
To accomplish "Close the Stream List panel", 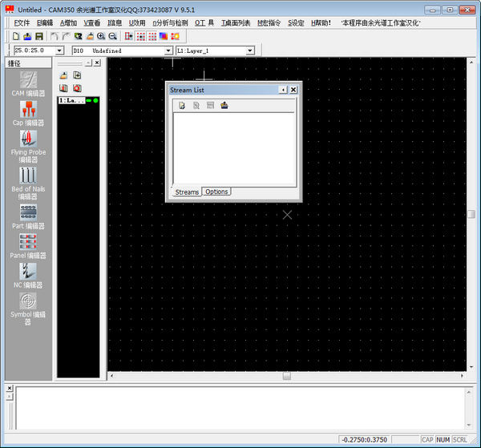I will click(293, 90).
